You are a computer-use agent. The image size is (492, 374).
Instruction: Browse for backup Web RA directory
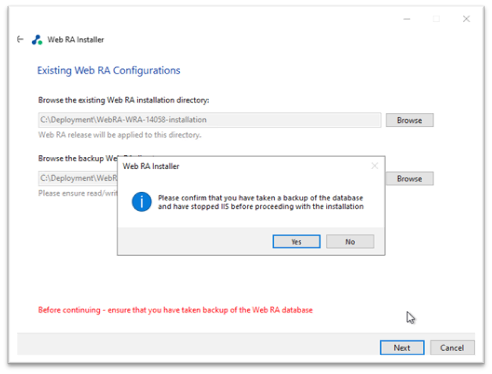(410, 178)
